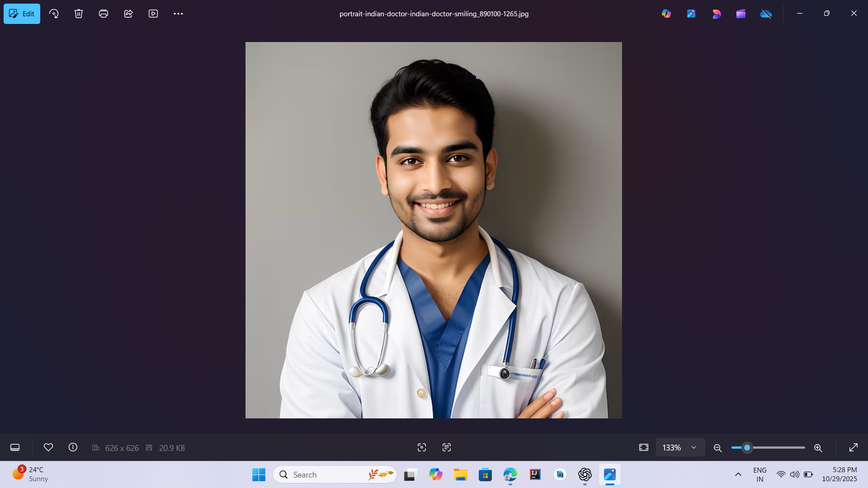Rotate the photo using the rotate icon

(x=54, y=14)
